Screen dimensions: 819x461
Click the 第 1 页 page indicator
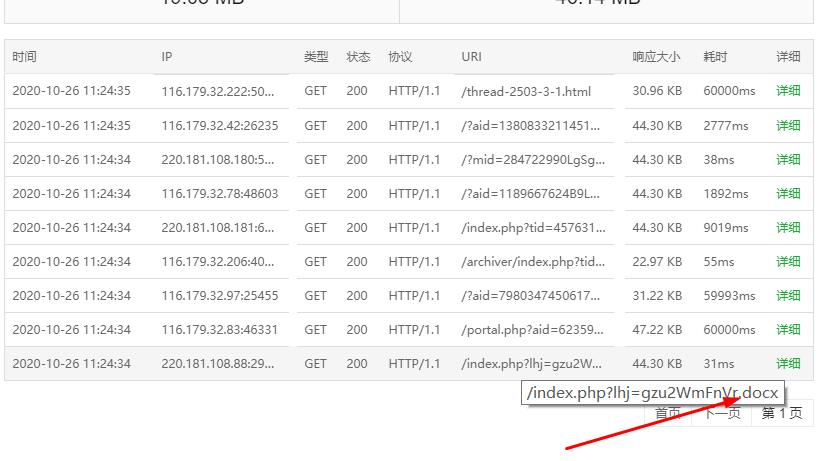782,413
